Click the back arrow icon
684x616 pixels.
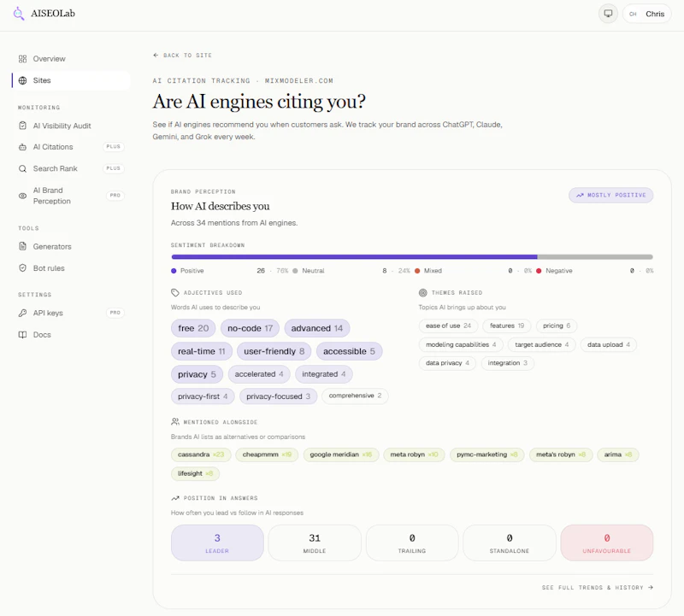coord(156,56)
